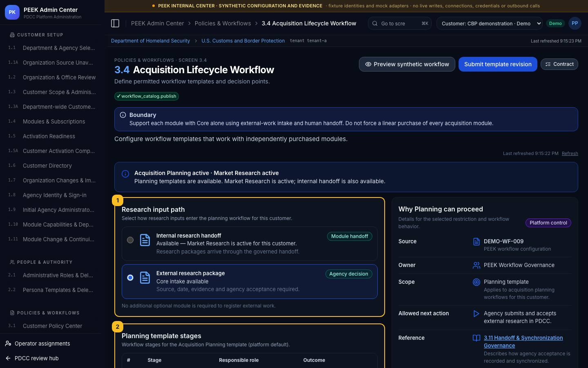Click PEEK Workflow Governance owner text
This screenshot has width=588, height=368.
pyautogui.click(x=519, y=265)
